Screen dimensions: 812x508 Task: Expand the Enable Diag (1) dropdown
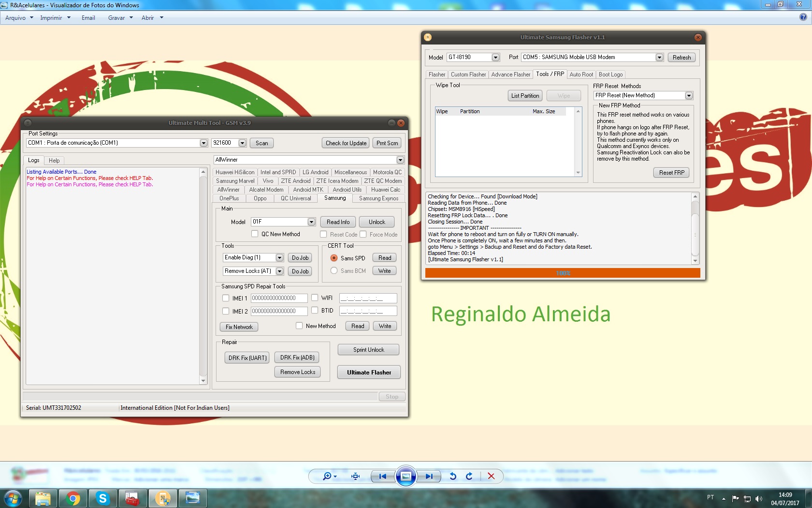tap(279, 258)
